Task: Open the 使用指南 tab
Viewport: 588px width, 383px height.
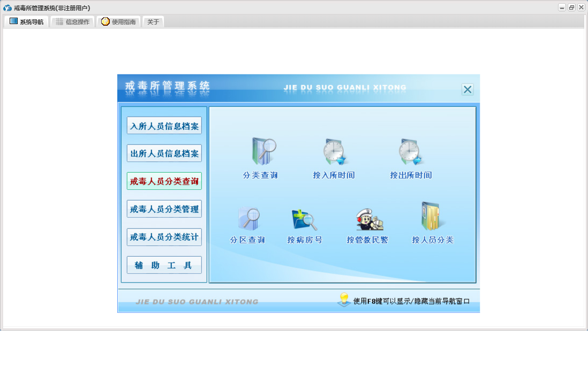Action: coord(118,22)
